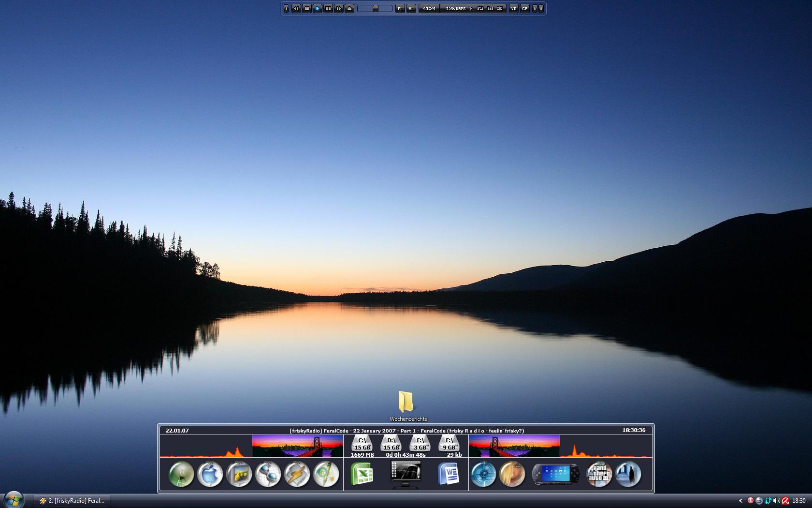Open the monitor display icon in the dock
Screen dimensions: 812x508
tap(406, 474)
